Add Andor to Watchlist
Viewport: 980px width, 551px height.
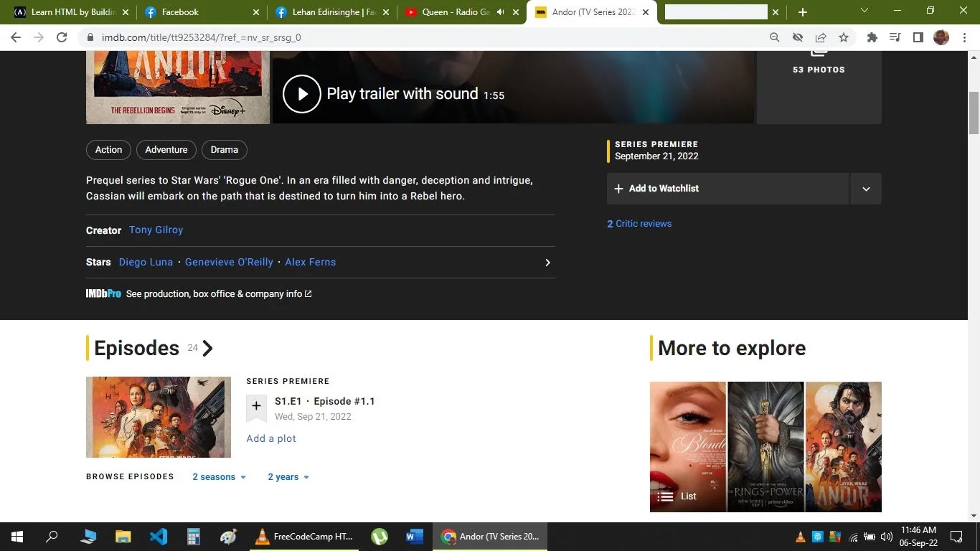(728, 189)
